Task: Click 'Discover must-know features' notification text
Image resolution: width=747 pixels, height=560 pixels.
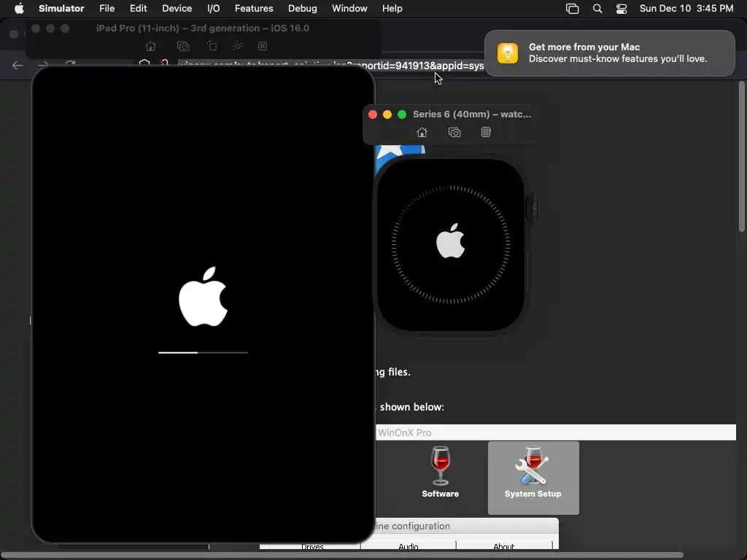Action: pos(617,58)
